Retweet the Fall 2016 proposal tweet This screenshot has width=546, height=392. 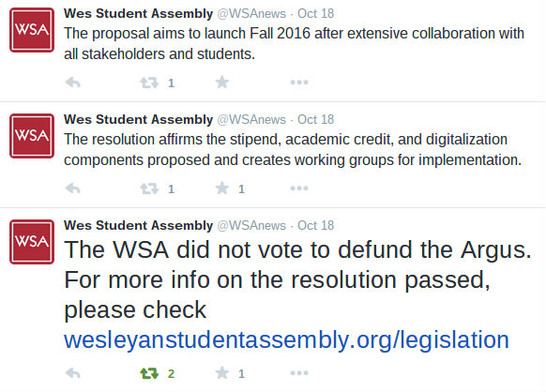149,83
